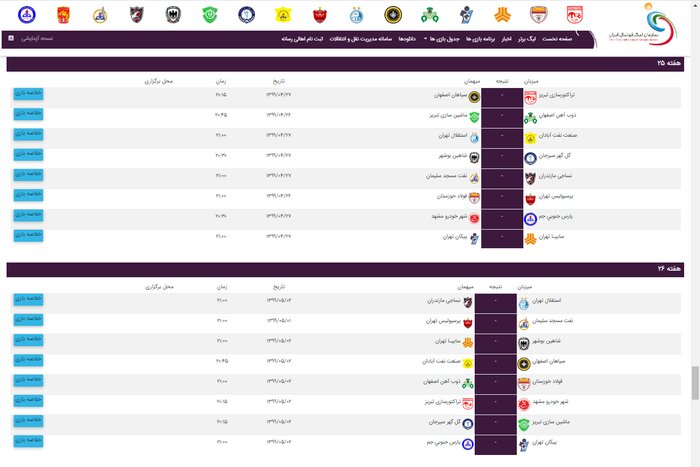Open match summary for Tractor vs Sepahan, week 25
The height and width of the screenshot is (467, 700).
[28, 94]
